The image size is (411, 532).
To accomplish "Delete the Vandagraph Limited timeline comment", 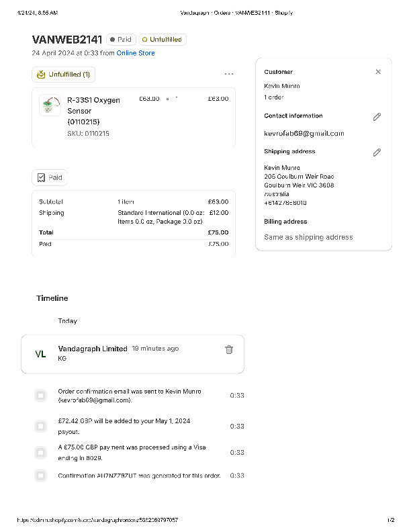I will pyautogui.click(x=229, y=349).
